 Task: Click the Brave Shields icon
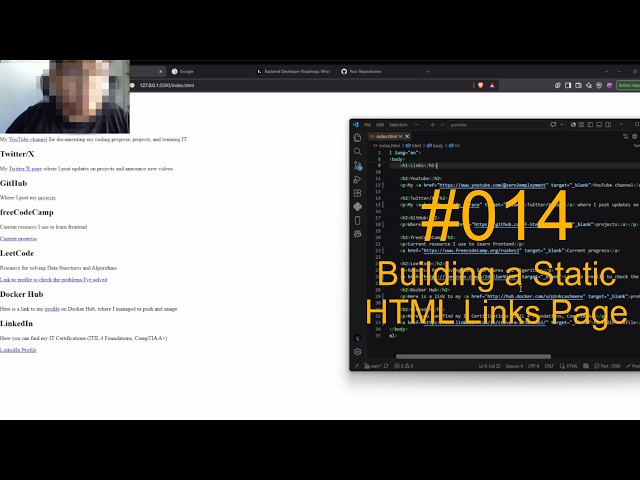tap(481, 85)
